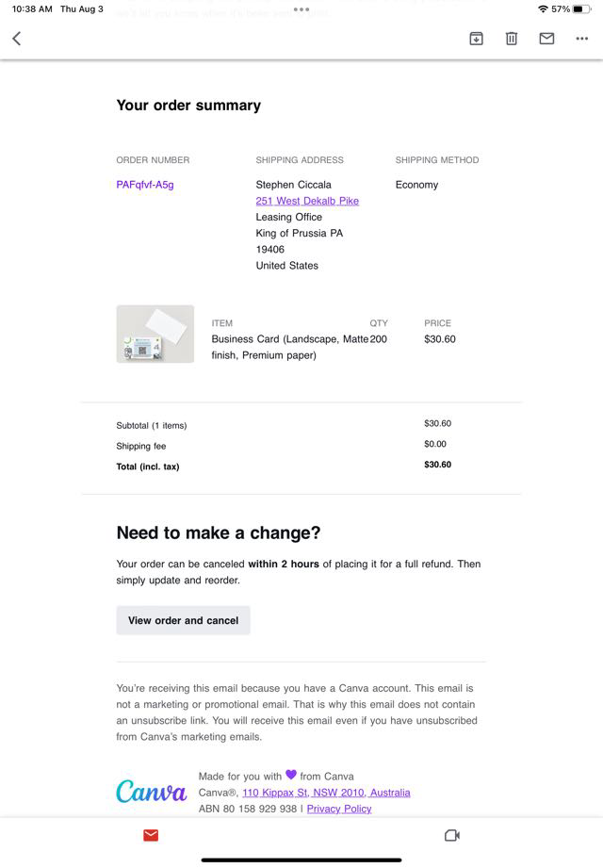
Task: Tap the Your order summary heading
Action: (188, 106)
